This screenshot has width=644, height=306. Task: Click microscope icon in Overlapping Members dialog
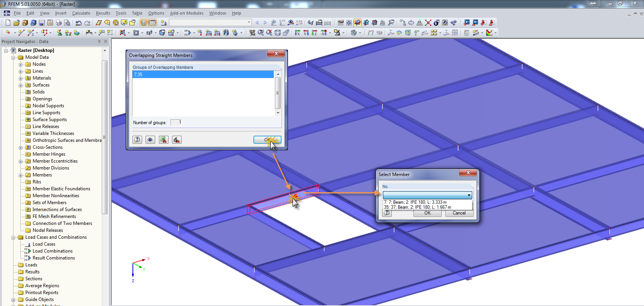click(177, 140)
